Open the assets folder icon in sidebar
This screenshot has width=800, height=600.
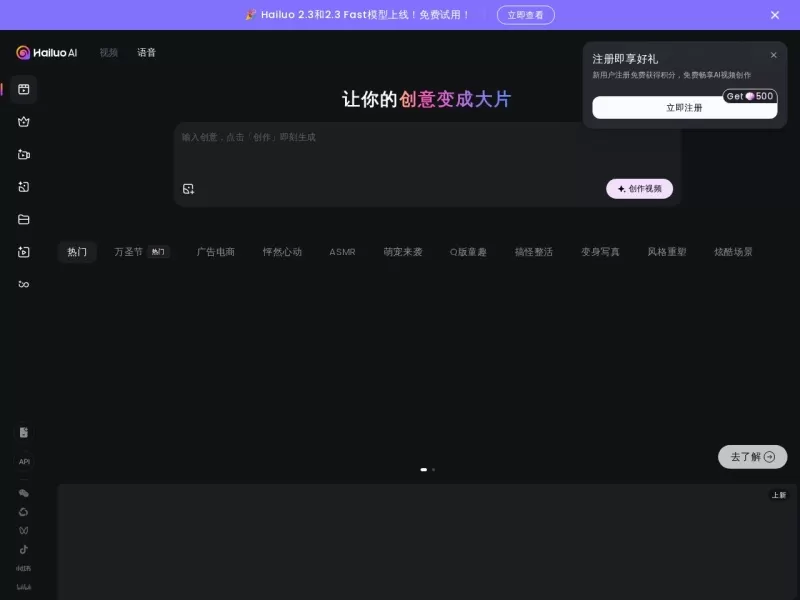coord(24,219)
